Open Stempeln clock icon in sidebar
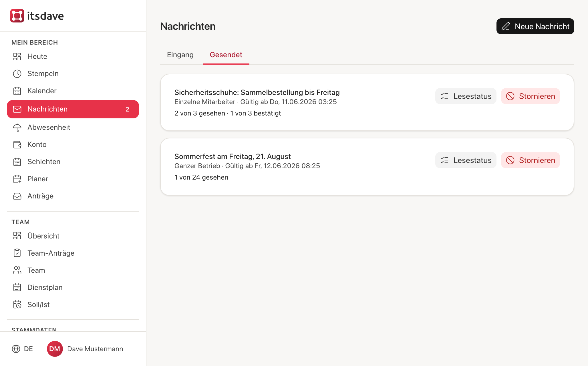 [17, 74]
